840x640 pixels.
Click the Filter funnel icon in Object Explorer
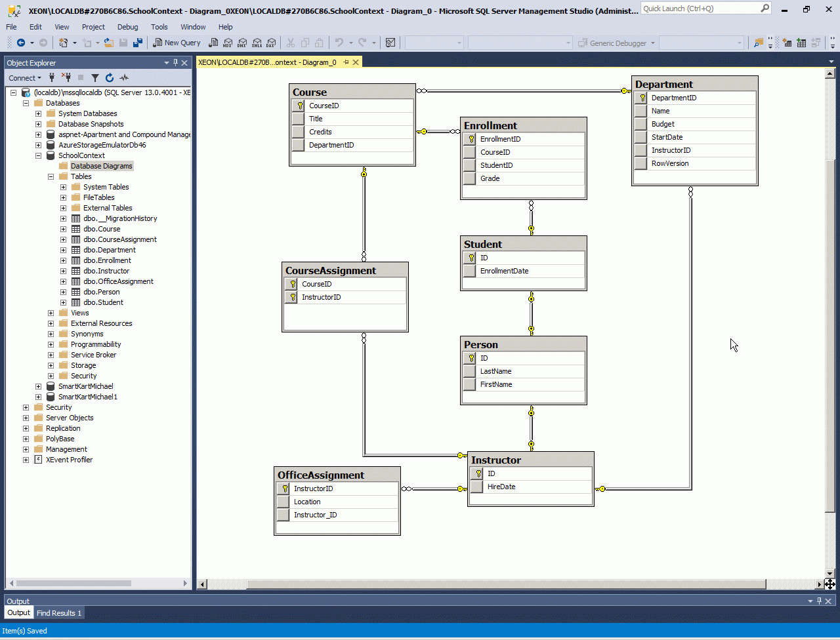(x=95, y=77)
